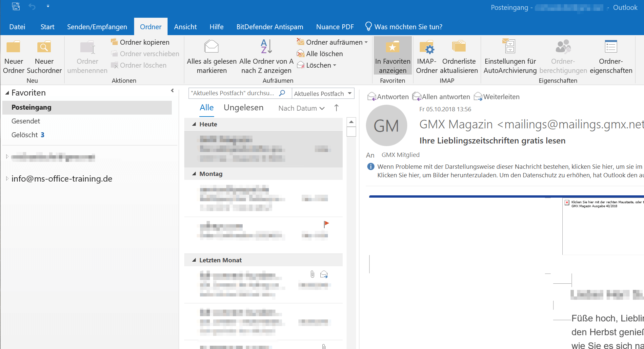Open the Quick Access Toolbar customize dropdown
Viewport: 644px width, 349px height.
[x=48, y=6]
